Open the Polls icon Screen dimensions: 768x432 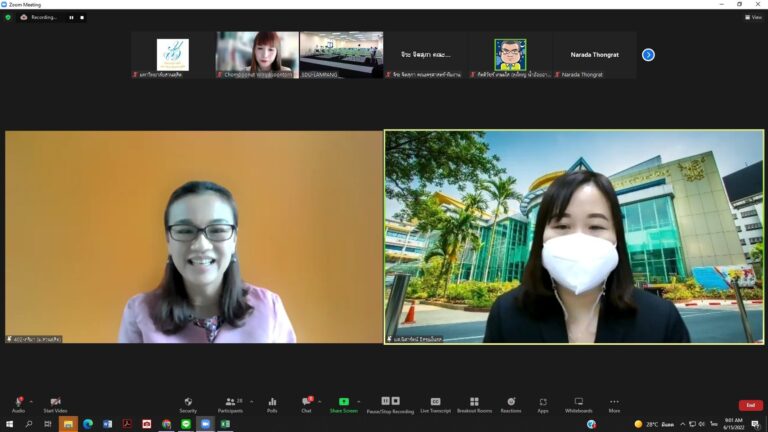272,403
